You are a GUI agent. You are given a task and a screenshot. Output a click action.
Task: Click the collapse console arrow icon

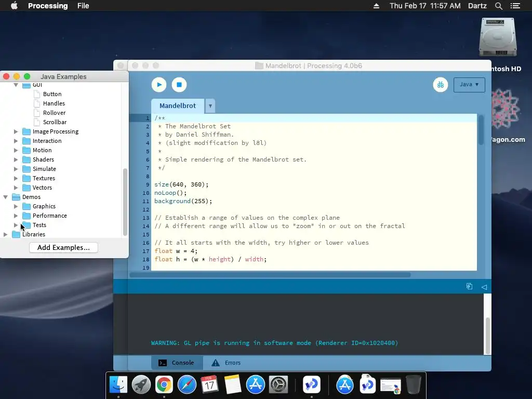[484, 287]
